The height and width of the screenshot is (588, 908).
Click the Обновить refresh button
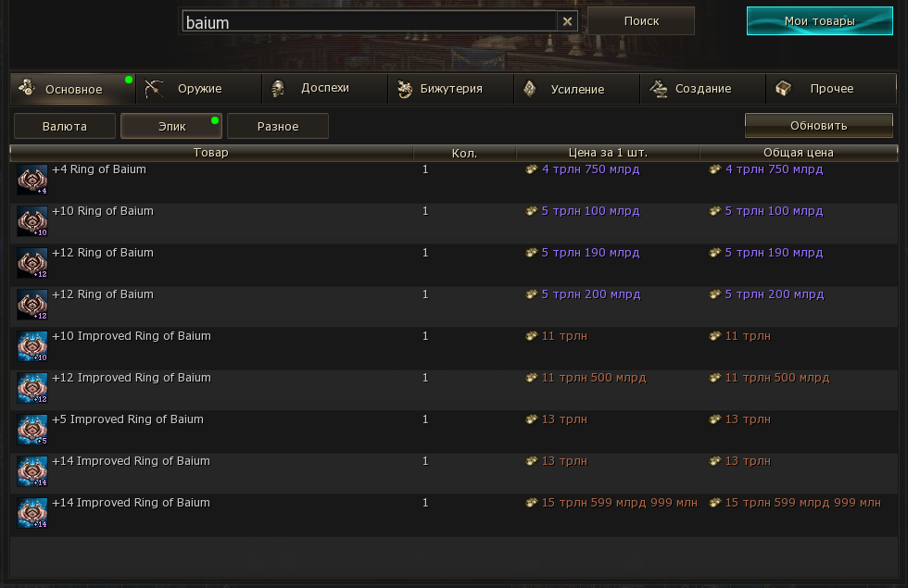click(818, 125)
